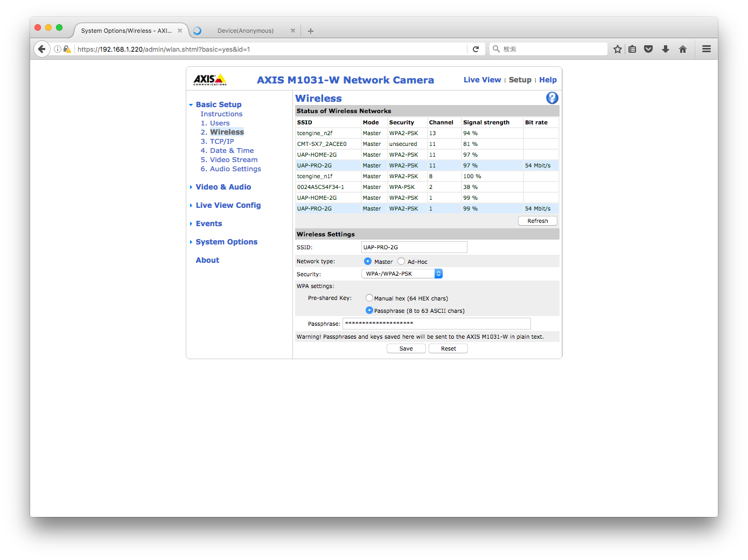Viewport: 748px width, 560px height.
Task: Click the site information icon in address bar
Action: click(x=58, y=49)
